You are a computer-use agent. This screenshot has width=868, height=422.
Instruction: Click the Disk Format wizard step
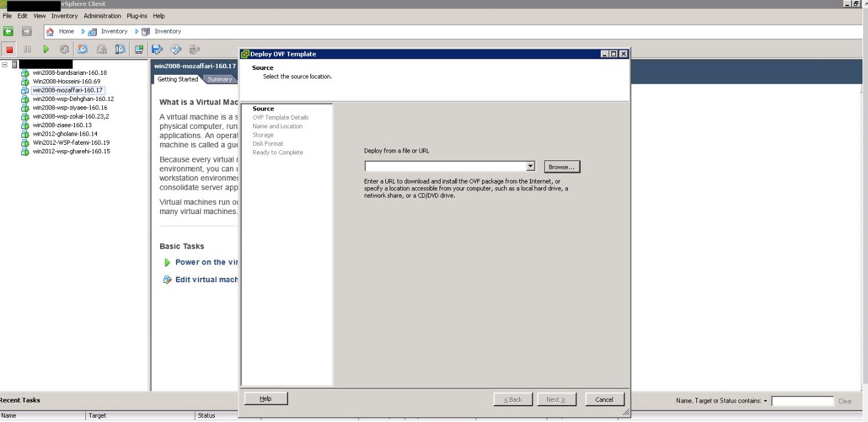(x=268, y=144)
